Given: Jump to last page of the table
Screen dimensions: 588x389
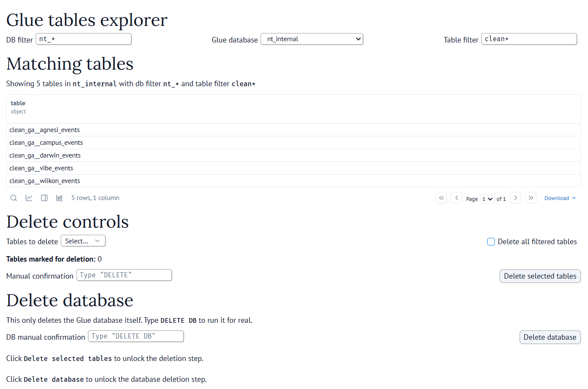Looking at the screenshot, I should 531,197.
